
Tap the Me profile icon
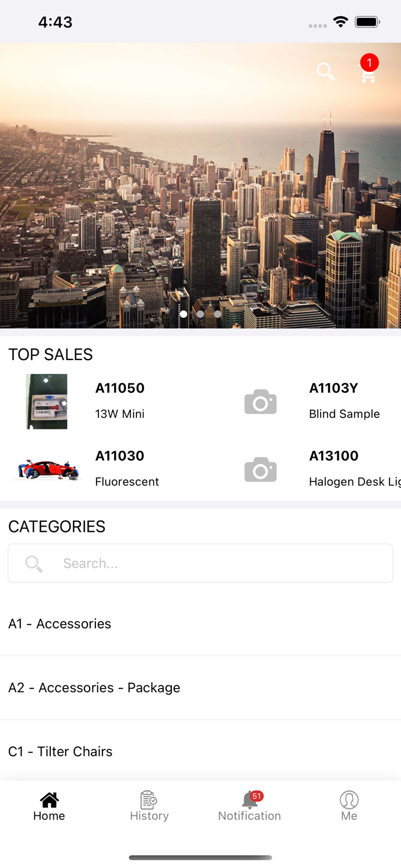click(350, 800)
